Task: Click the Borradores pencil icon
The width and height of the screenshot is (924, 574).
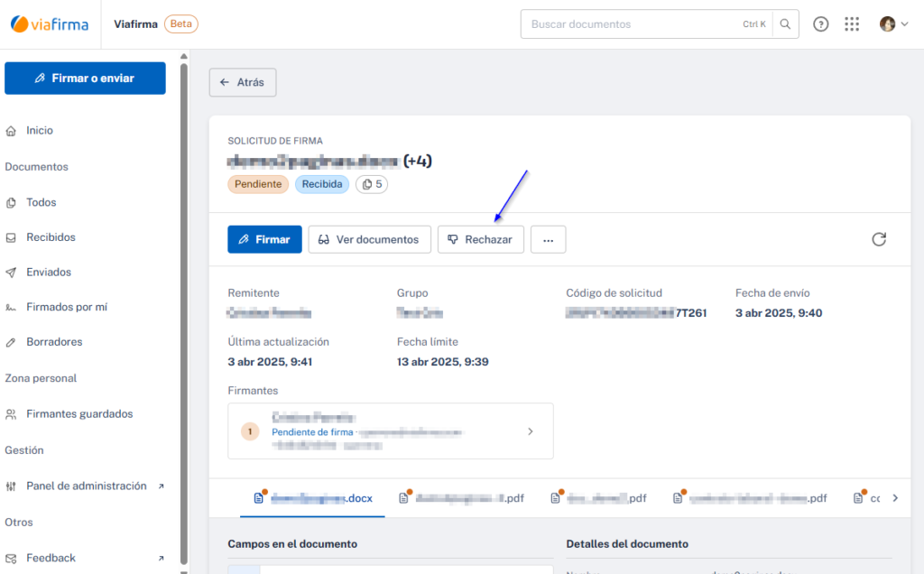Action: (x=11, y=343)
